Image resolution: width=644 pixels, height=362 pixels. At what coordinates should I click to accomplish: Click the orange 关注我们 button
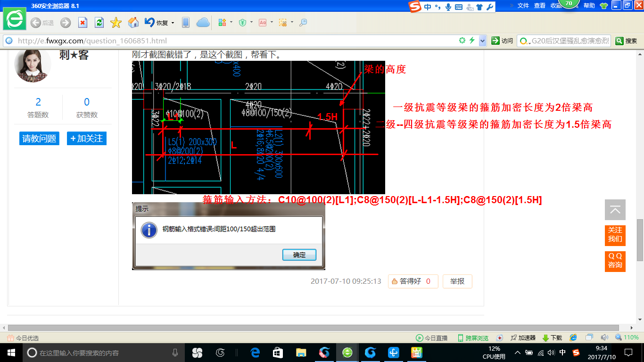[615, 235]
